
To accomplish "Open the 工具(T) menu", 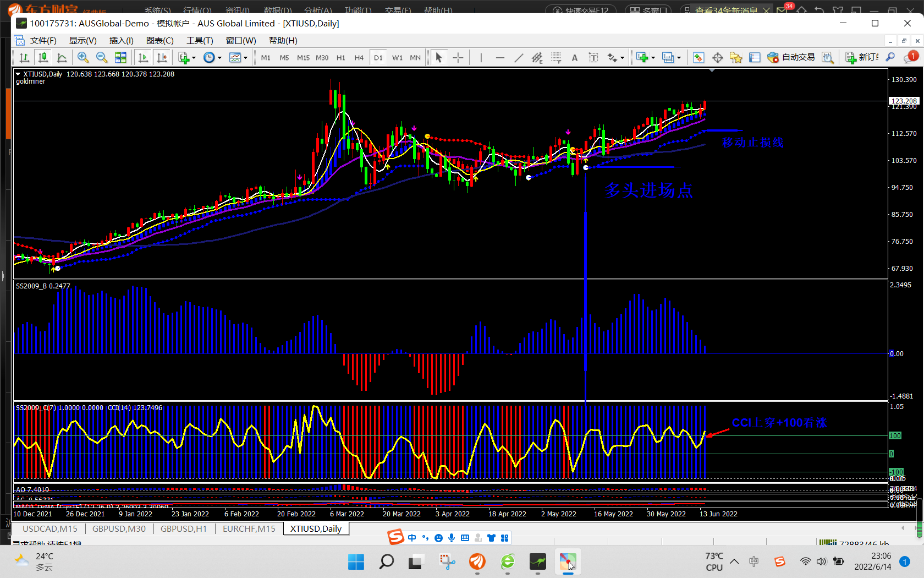I will 200,41.
